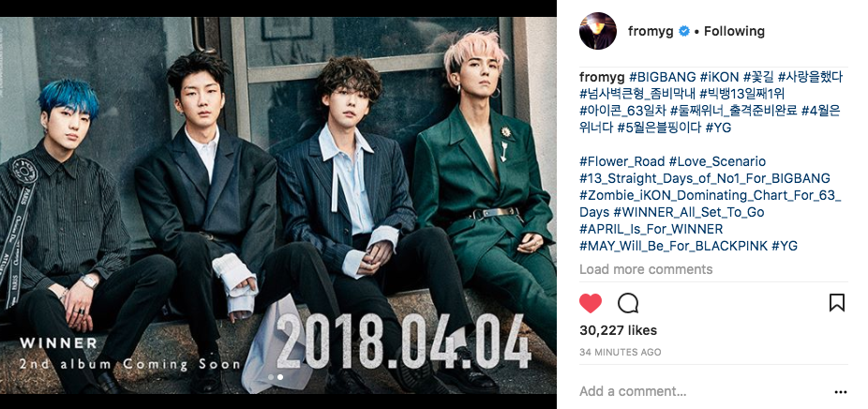Open the three-dot more options menu
The image size is (868, 409).
tap(840, 392)
